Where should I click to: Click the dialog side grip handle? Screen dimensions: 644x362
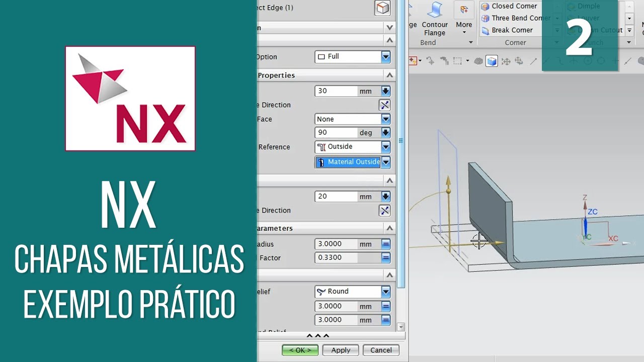coord(401,141)
